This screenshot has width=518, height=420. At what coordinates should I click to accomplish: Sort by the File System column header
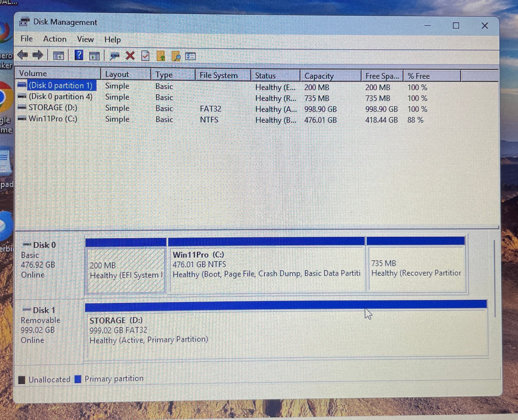pyautogui.click(x=223, y=75)
